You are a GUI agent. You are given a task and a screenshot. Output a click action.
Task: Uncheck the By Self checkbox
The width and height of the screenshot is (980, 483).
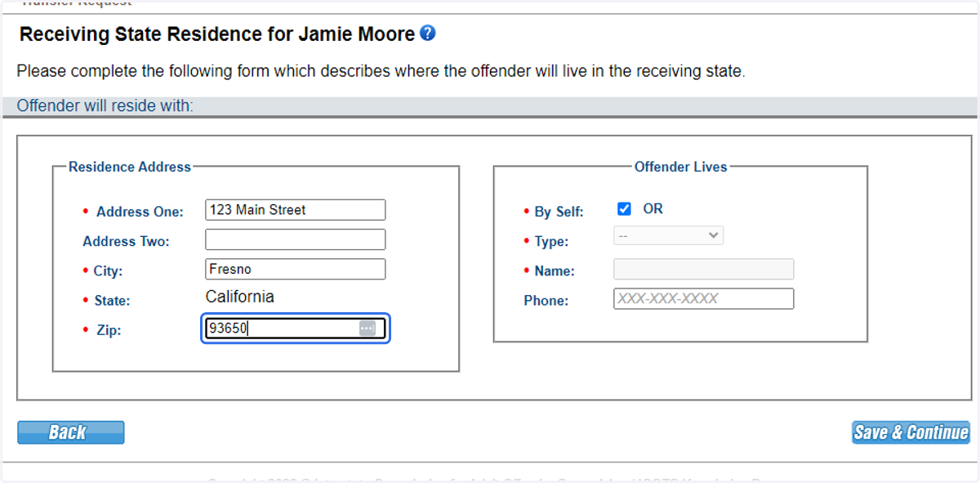(x=624, y=209)
